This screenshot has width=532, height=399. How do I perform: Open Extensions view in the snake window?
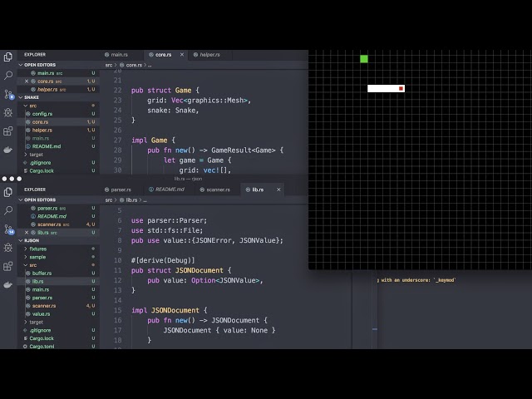coord(8,131)
